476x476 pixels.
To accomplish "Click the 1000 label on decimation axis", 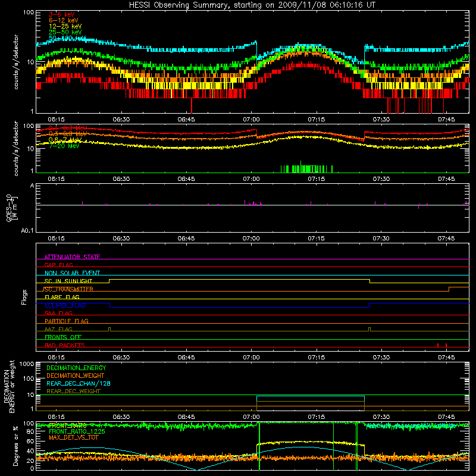I will pos(27,364).
